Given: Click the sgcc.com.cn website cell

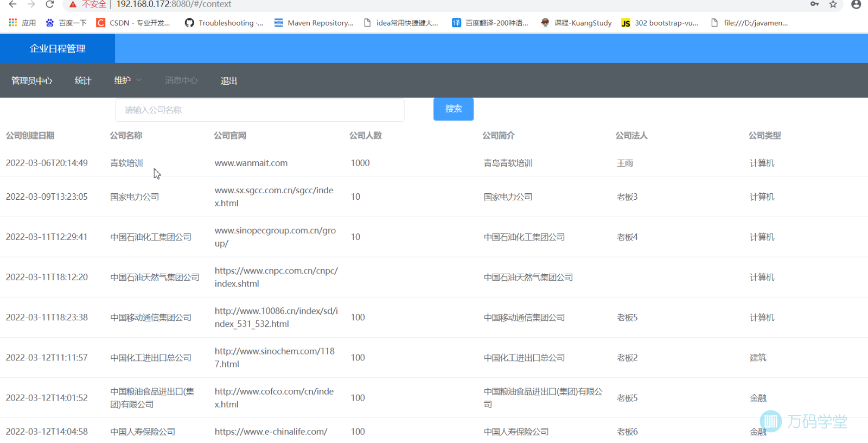Looking at the screenshot, I should pyautogui.click(x=274, y=197).
